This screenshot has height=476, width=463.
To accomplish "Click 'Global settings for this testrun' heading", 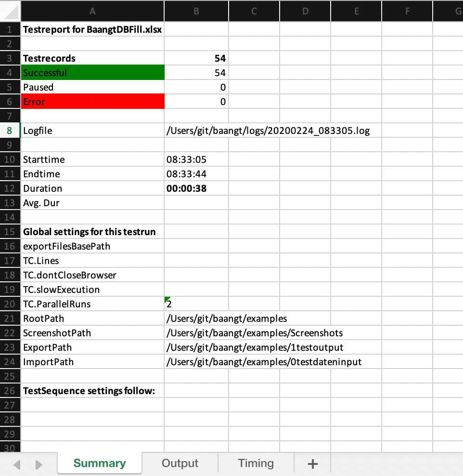I will coord(92,232).
